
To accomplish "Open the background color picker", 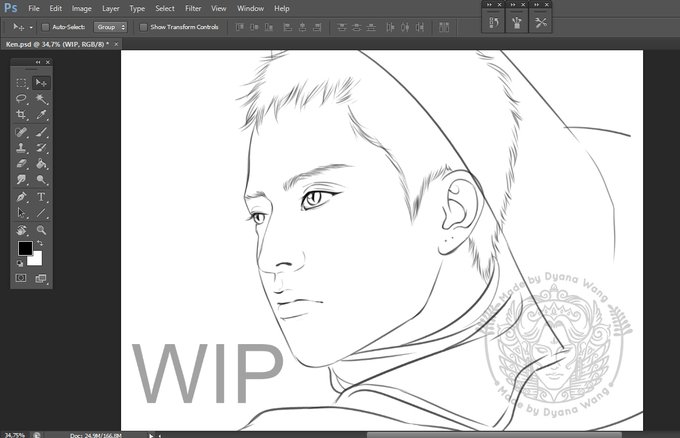I will [36, 259].
